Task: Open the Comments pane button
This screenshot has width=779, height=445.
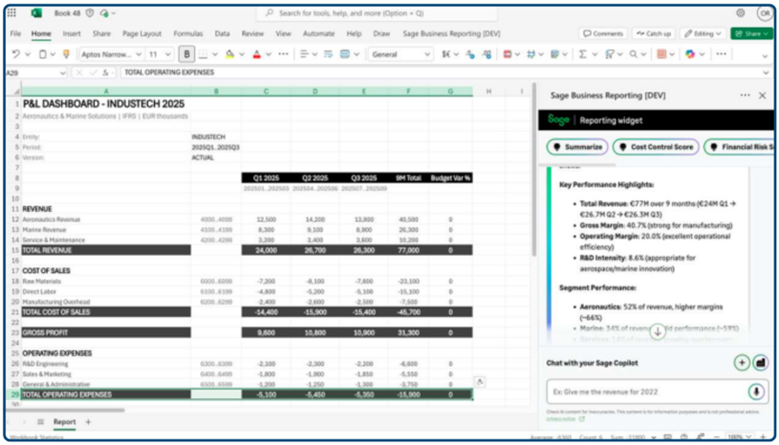Action: (602, 33)
